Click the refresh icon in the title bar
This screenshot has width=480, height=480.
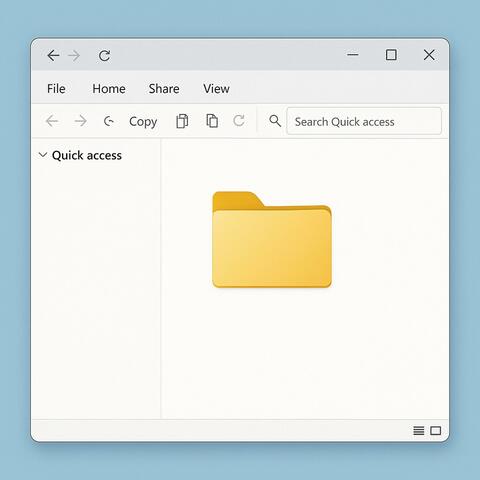pyautogui.click(x=104, y=56)
